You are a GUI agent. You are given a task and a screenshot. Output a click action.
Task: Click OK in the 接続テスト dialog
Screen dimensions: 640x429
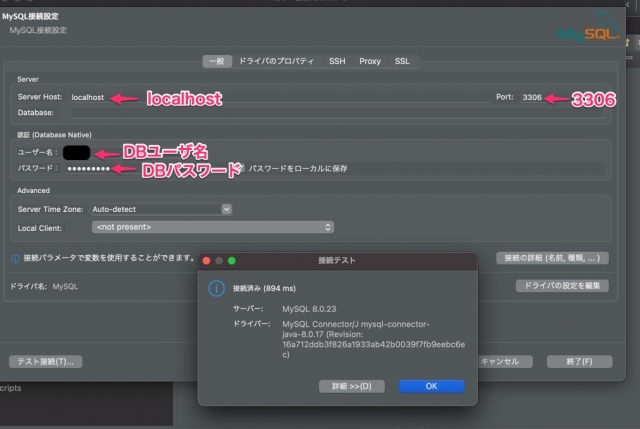point(431,386)
